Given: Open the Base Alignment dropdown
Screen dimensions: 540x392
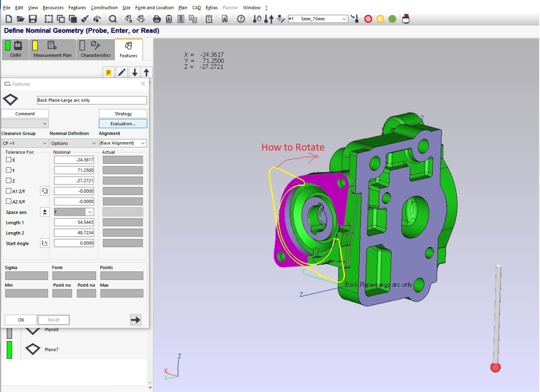Looking at the screenshot, I should 123,143.
